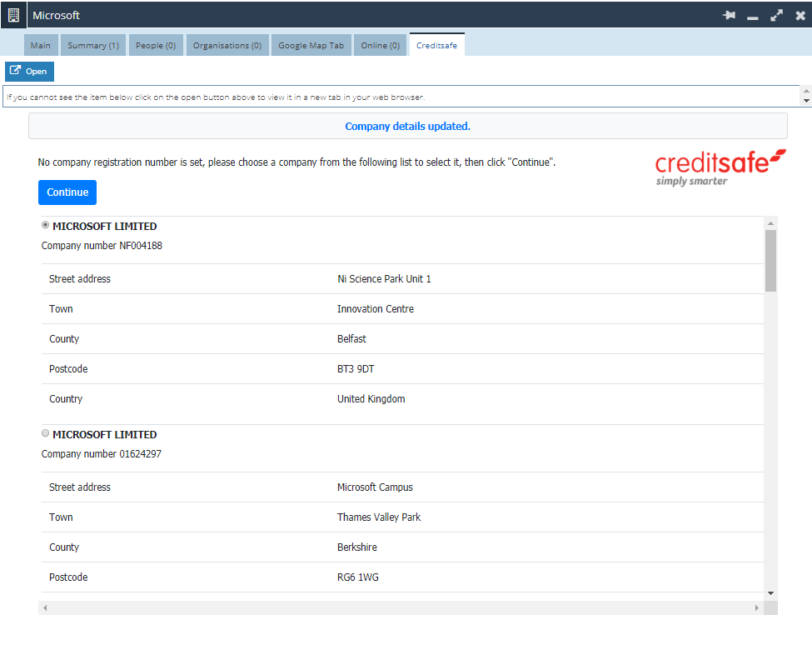View the Online (0) tab
Image resolution: width=812 pixels, height=650 pixels.
tap(380, 45)
